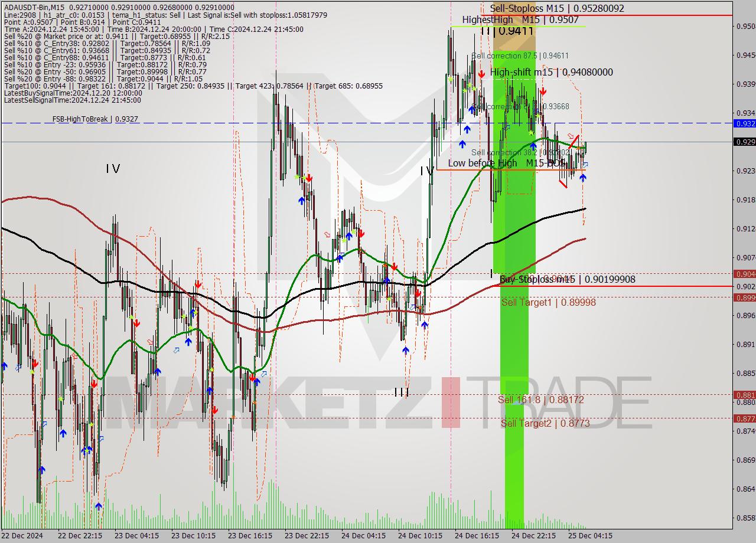756x543 pixels.
Task: Click the 'I I I' wave label near the low
Action: click(x=401, y=392)
